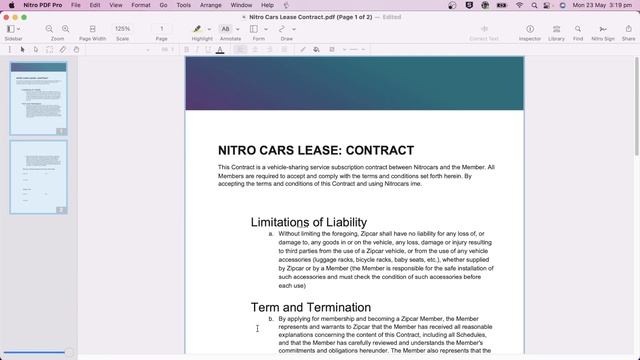Fit document to Page Width
Screen dimensions: 640x360
click(x=93, y=29)
